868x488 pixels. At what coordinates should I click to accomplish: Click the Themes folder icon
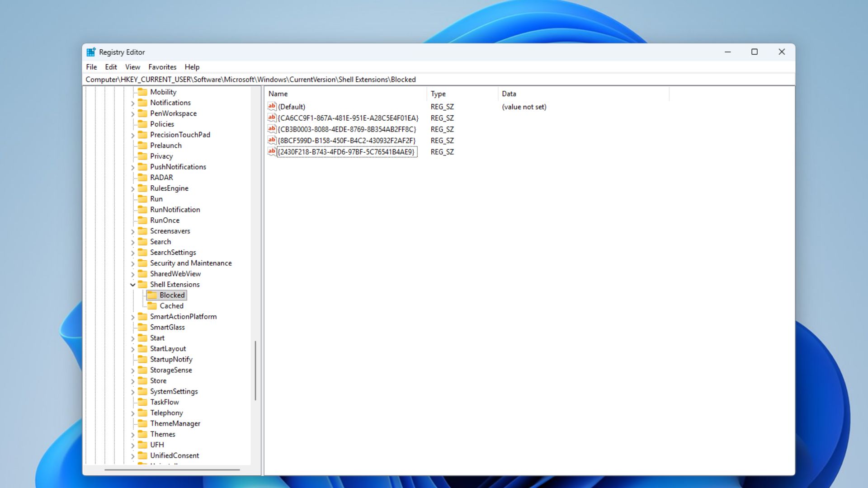pos(143,434)
